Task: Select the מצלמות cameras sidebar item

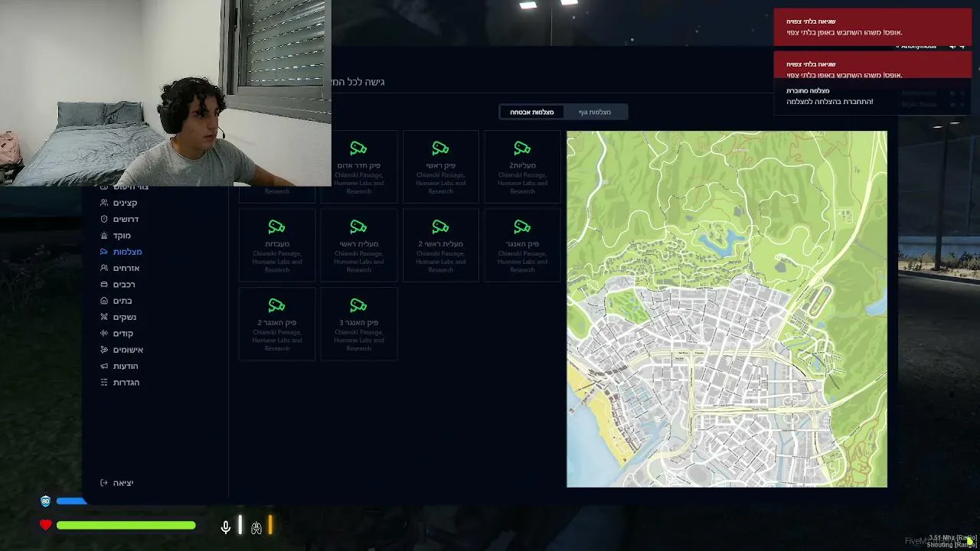Action: tap(121, 252)
